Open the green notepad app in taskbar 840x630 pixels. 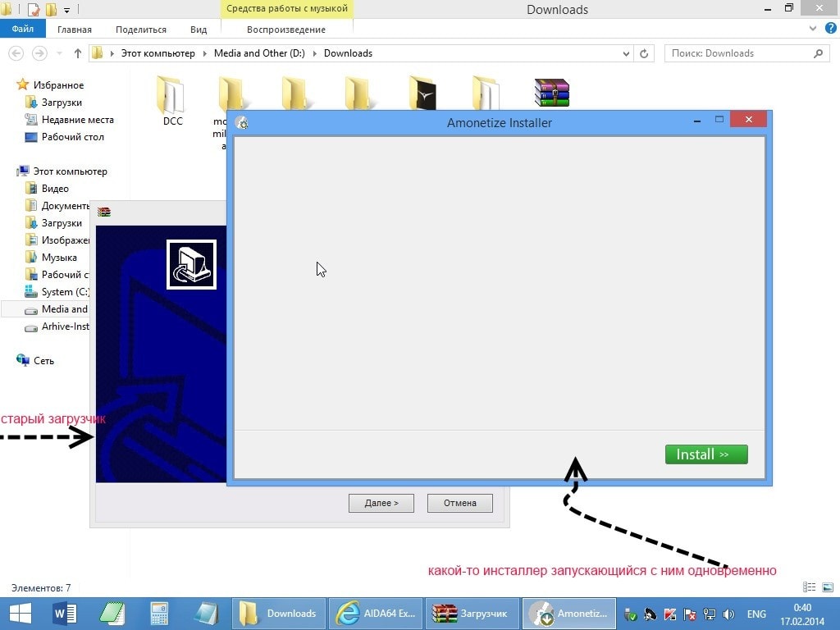pyautogui.click(x=112, y=614)
